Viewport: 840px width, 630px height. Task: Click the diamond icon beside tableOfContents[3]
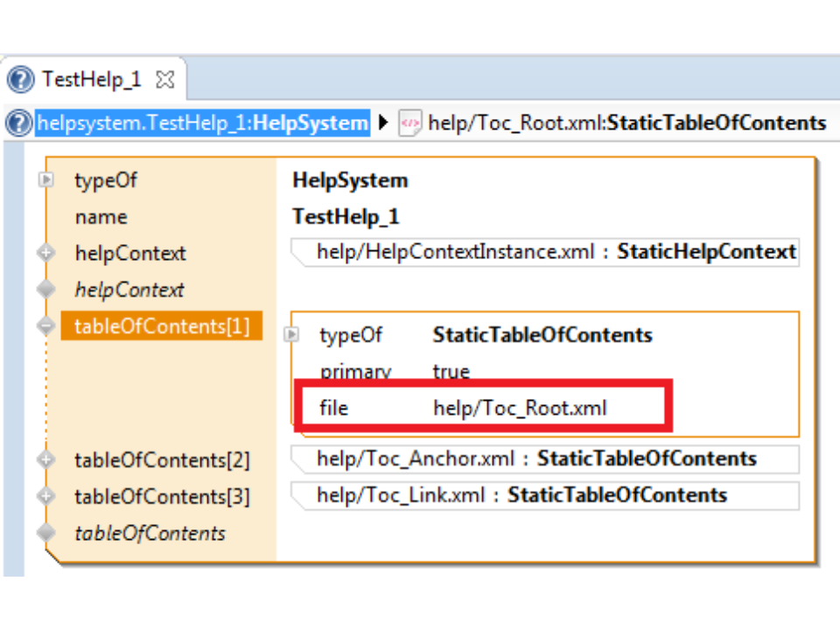(46, 496)
